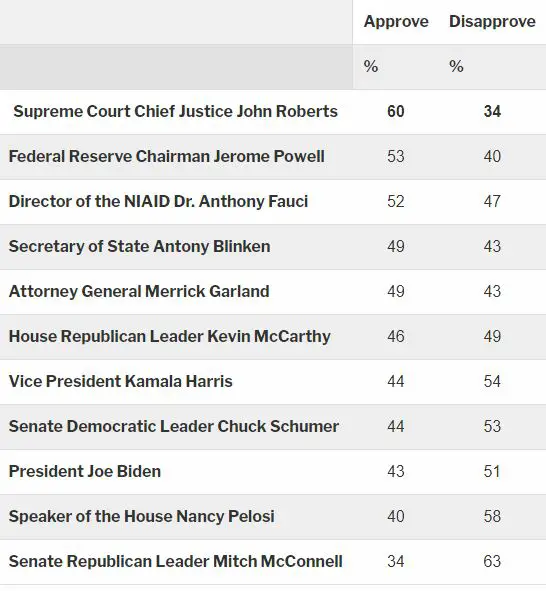
Task: Select Federal Reserve Chairman Jerome Powell row label
Action: click(x=167, y=156)
